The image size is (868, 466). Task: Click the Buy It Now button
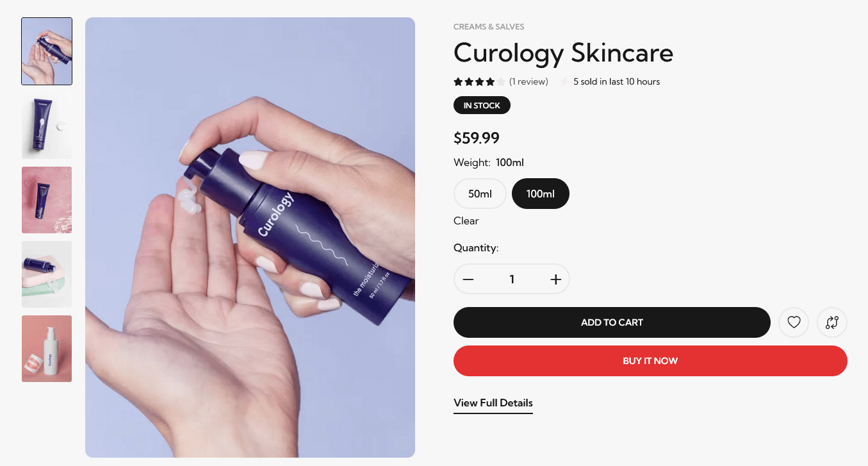650,361
